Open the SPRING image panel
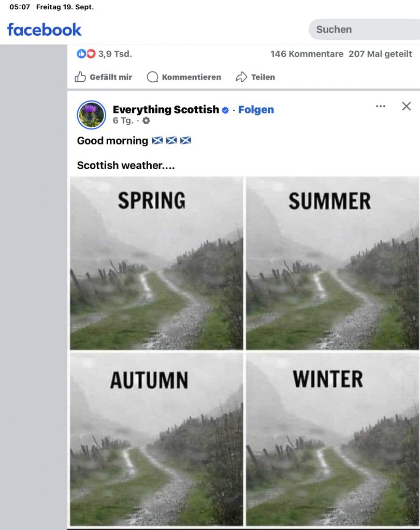This screenshot has height=530, width=420. point(156,263)
